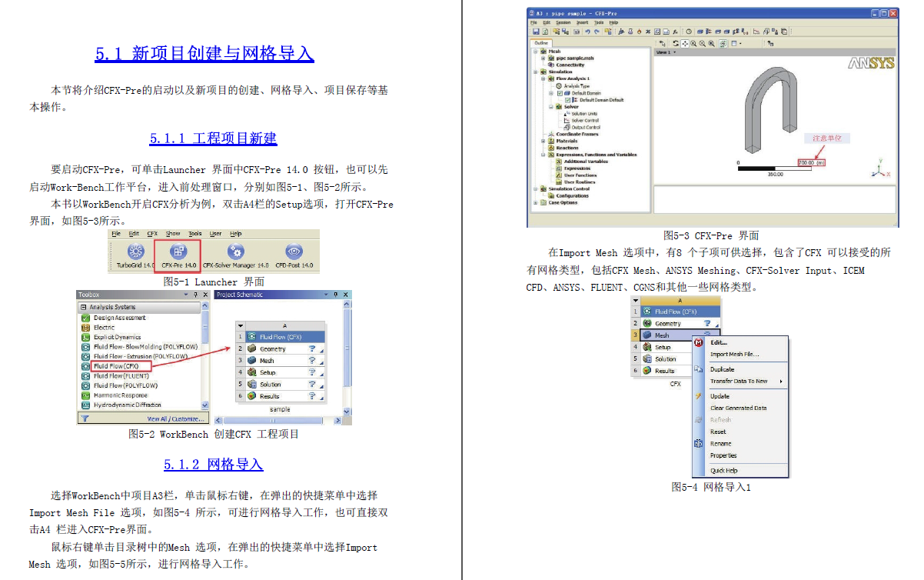Click Toolbox scroll down arrow
The height and width of the screenshot is (580, 924).
pyautogui.click(x=204, y=405)
